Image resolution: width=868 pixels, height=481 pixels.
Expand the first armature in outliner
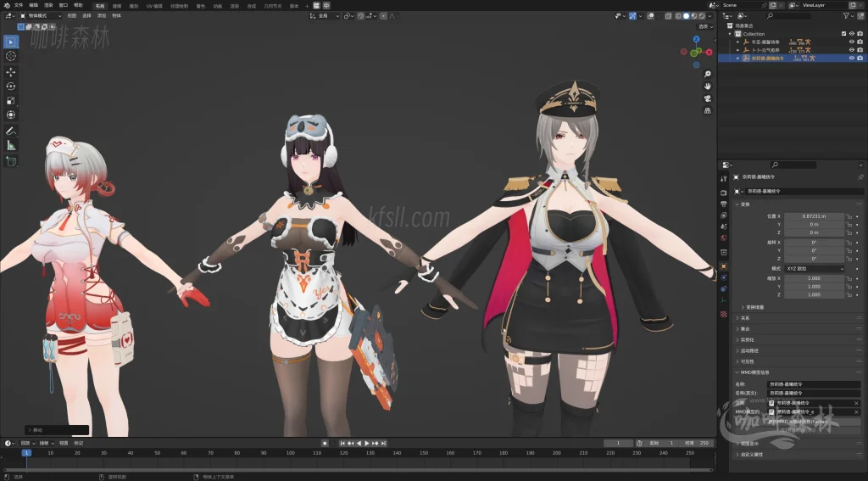pos(738,42)
